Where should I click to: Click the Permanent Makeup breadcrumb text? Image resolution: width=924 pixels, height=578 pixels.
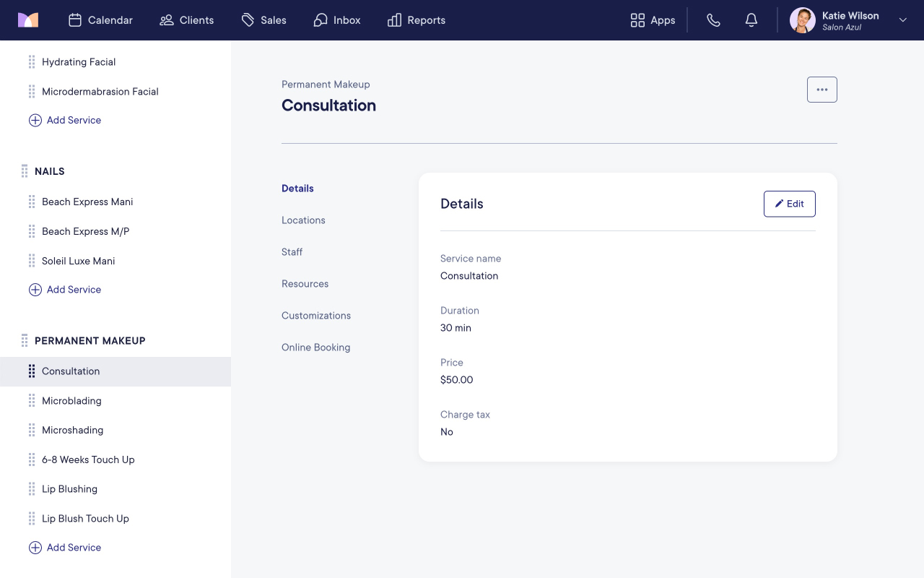pos(326,85)
